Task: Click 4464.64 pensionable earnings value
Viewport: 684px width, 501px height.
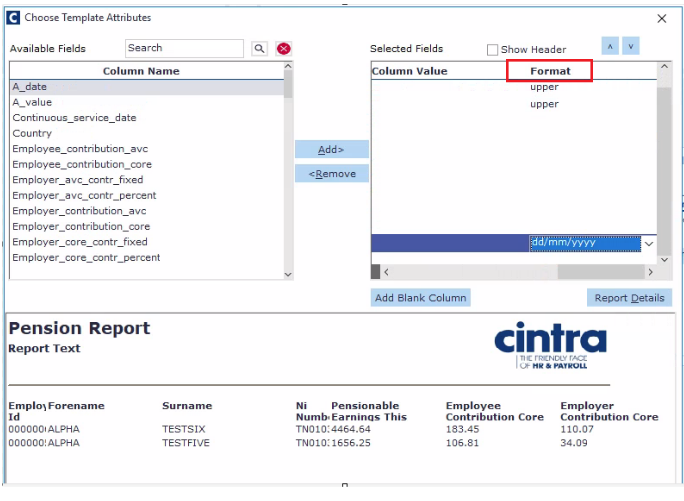Action: (x=351, y=429)
